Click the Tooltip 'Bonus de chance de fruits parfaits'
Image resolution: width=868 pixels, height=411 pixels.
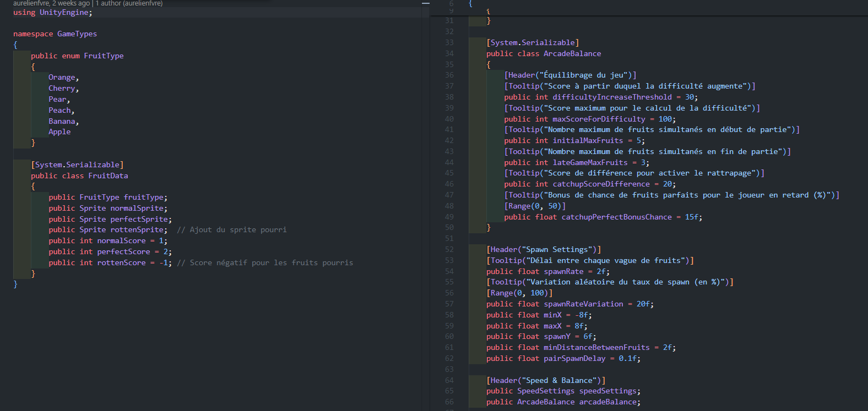pyautogui.click(x=671, y=195)
